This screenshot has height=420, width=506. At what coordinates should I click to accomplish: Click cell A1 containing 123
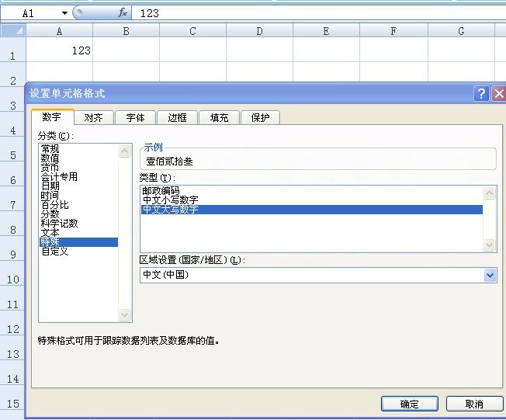point(60,50)
